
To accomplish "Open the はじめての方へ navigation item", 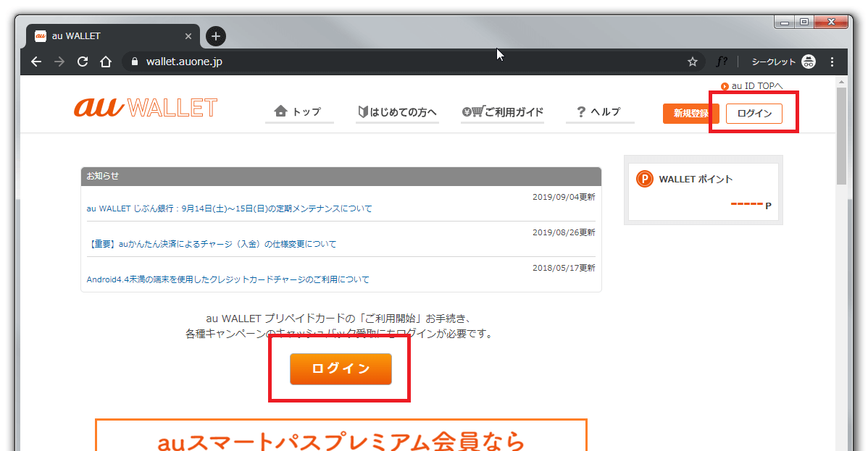I will click(x=397, y=111).
